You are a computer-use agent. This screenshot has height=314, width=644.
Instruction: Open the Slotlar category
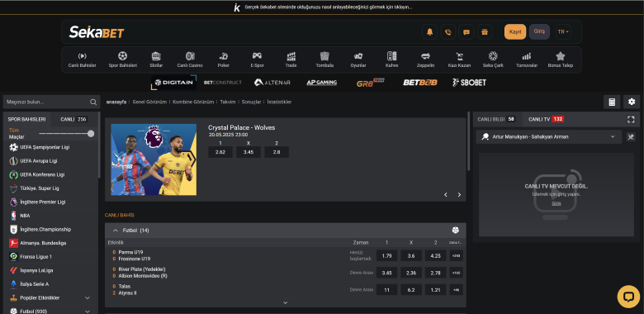pos(156,60)
